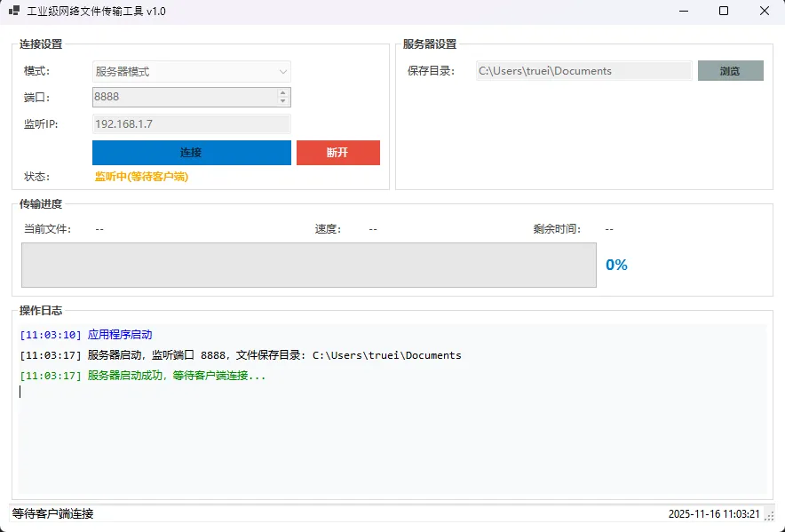Click the app icon in the title bar
785x532 pixels.
tap(14, 12)
